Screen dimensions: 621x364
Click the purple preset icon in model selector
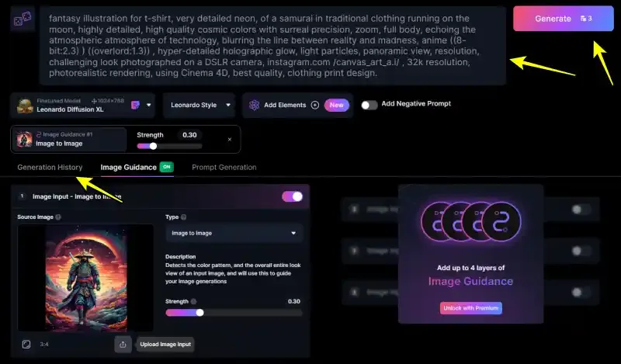click(135, 105)
